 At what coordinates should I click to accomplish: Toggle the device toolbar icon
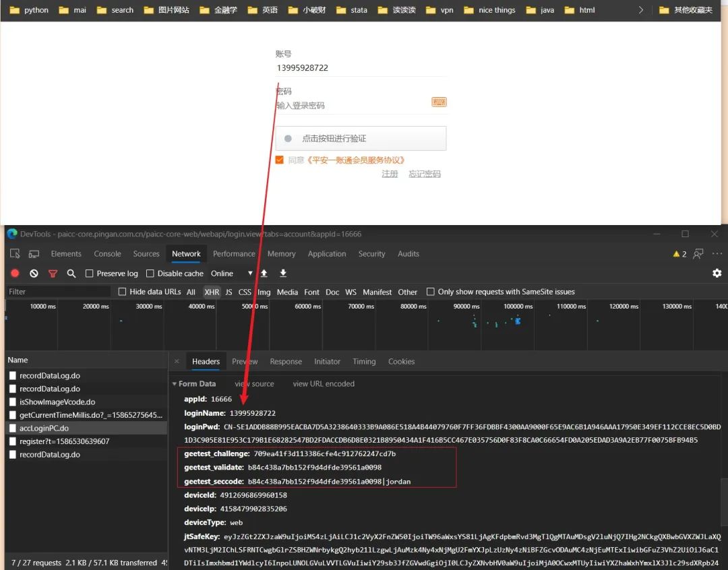(34, 253)
